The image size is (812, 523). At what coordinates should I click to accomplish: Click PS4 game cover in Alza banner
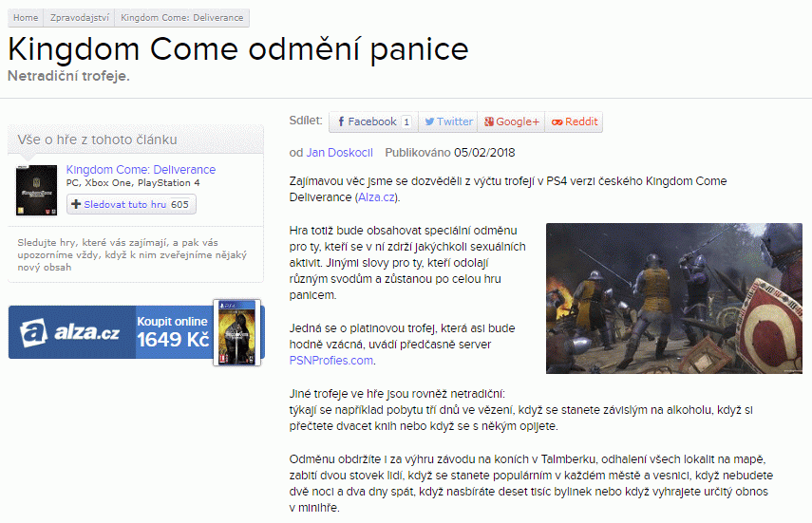coord(237,332)
